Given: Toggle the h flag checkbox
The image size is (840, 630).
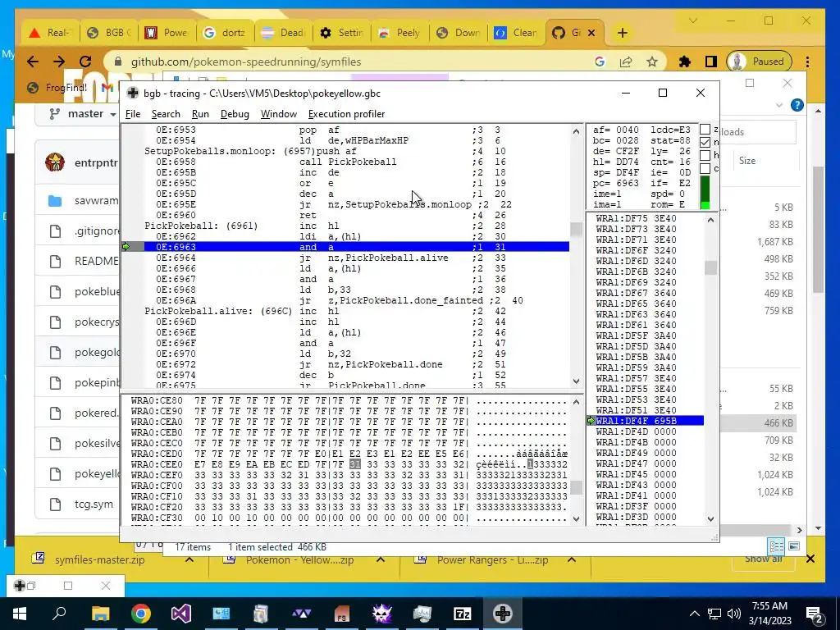Looking at the screenshot, I should [x=705, y=155].
